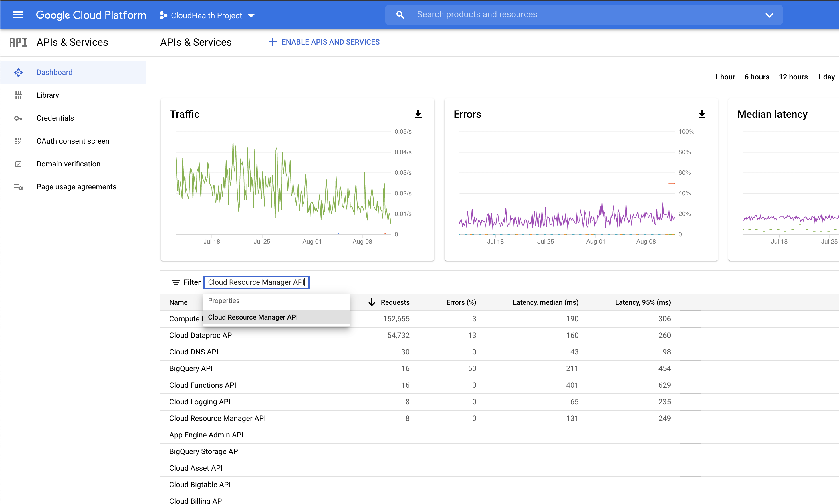This screenshot has width=839, height=504.
Task: Open the Cloud Dataproc API details
Action: click(x=201, y=335)
